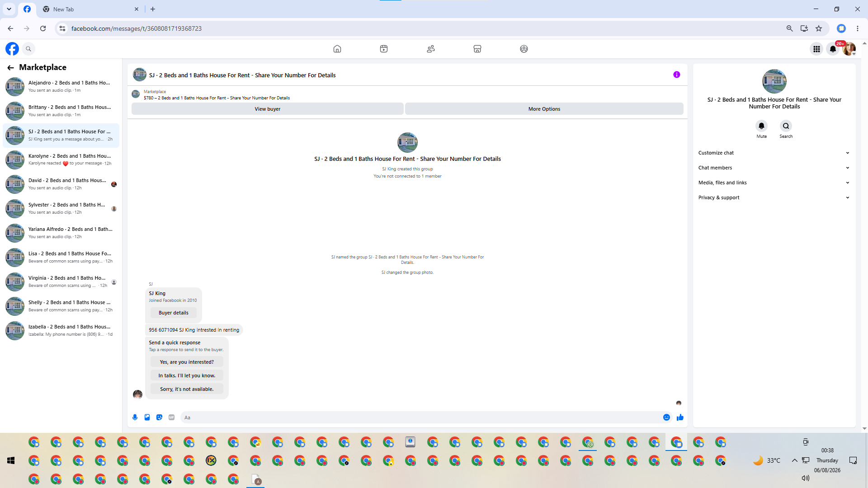Mute this conversation
Viewport: 868px width, 488px height.
(762, 126)
